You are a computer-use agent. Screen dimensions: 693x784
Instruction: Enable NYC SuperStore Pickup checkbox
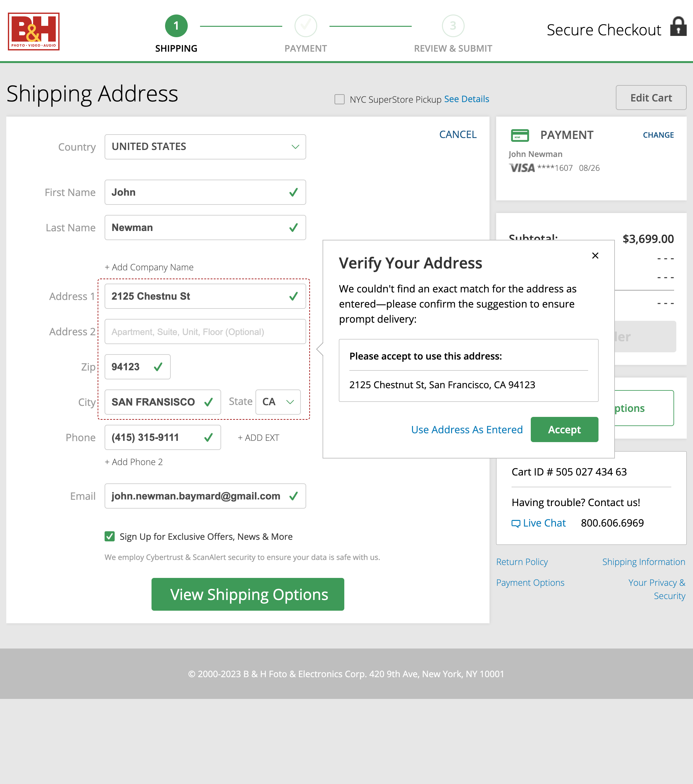tap(339, 99)
